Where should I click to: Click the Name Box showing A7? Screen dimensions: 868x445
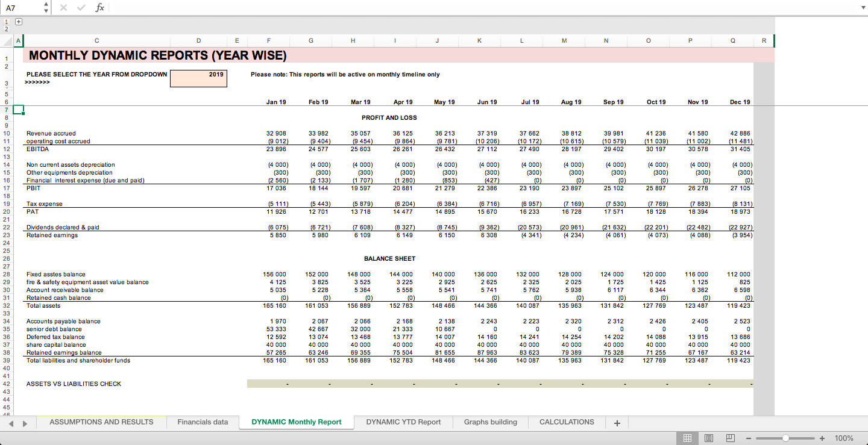point(21,7)
